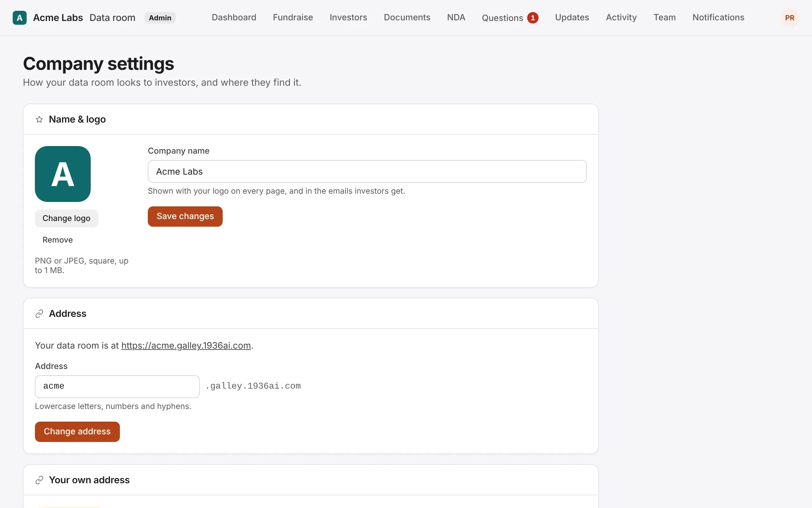Click the 'Your own address' section heading

point(89,480)
